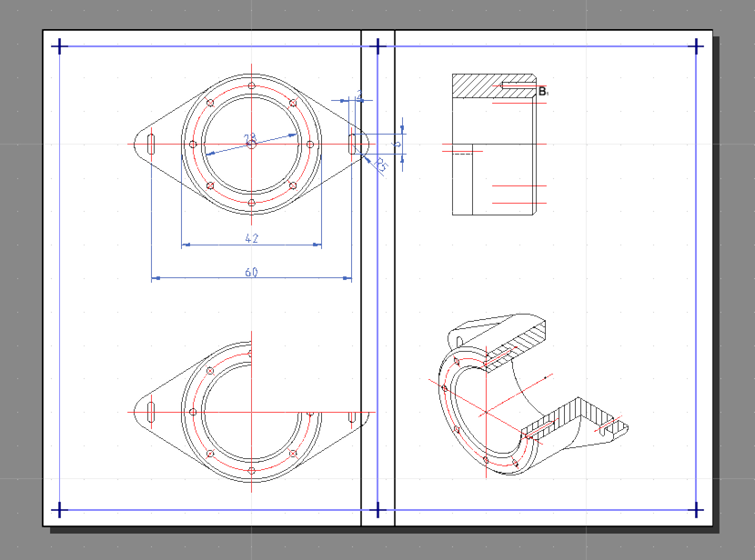Image resolution: width=755 pixels, height=560 pixels.
Task: Select left slot of bottom-left cutaway view
Action: tap(151, 411)
